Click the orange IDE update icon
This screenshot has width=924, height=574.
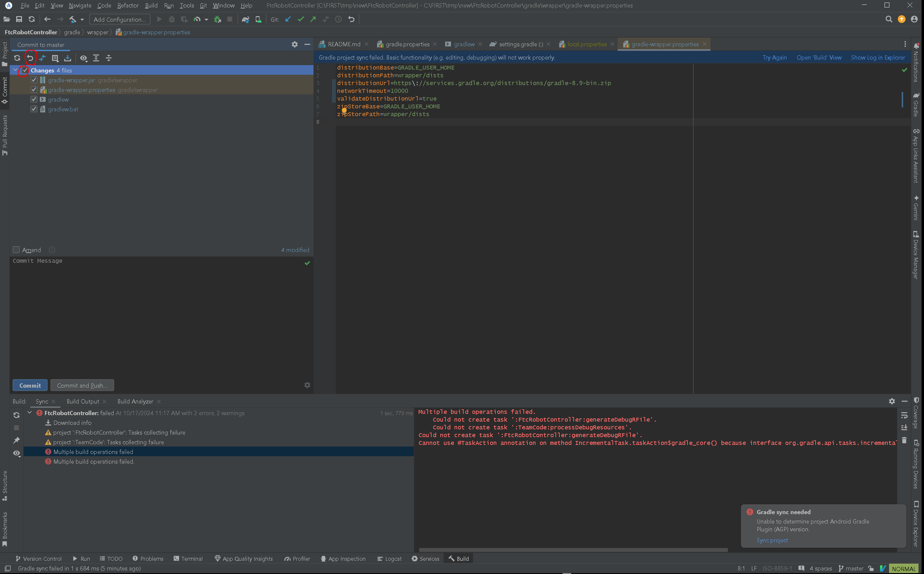(x=902, y=19)
